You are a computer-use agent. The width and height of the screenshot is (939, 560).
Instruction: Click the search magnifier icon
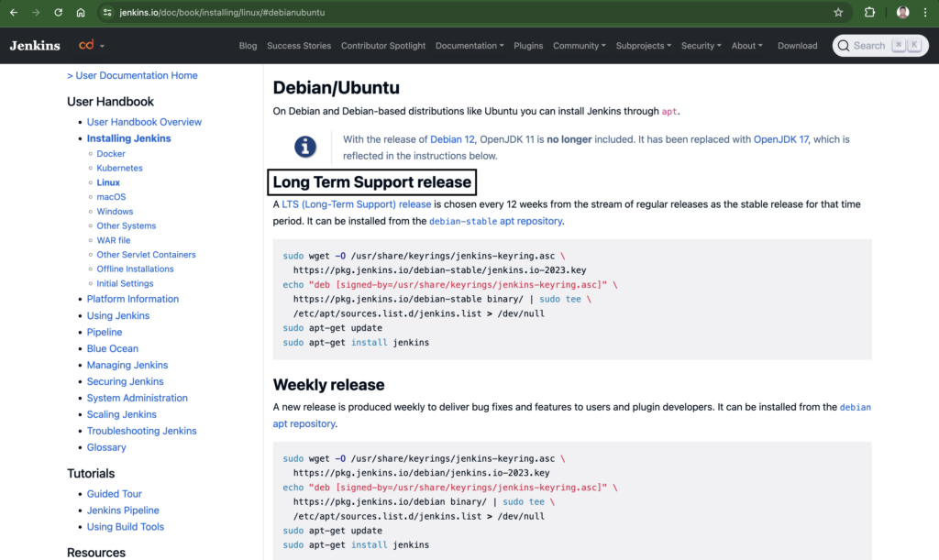point(844,46)
